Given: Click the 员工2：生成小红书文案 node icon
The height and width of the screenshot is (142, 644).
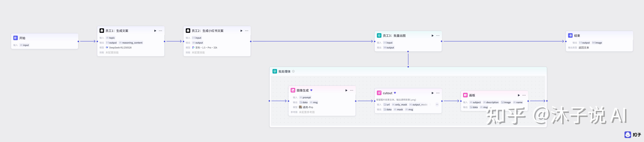Looking at the screenshot, I should (188, 30).
